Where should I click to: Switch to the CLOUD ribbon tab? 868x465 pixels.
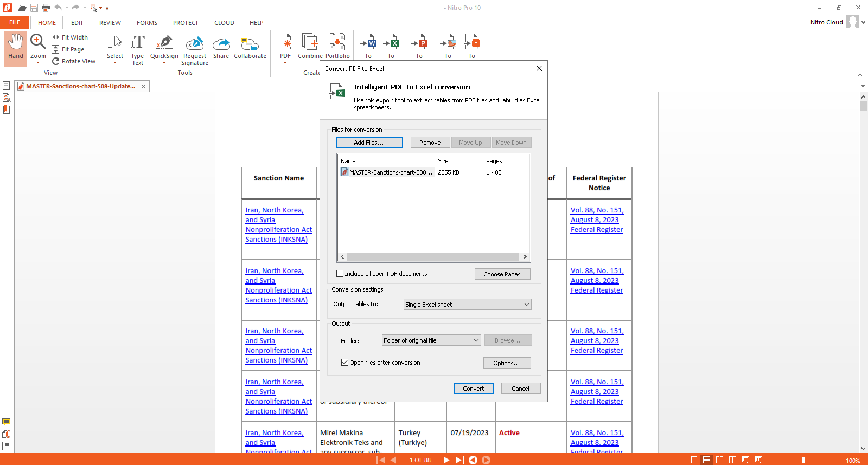pos(224,23)
